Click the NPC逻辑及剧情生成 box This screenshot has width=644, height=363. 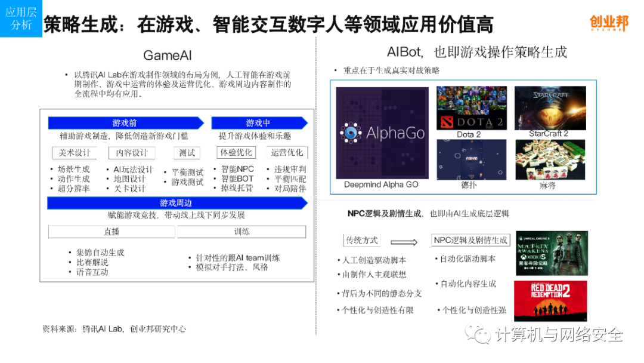(x=470, y=240)
